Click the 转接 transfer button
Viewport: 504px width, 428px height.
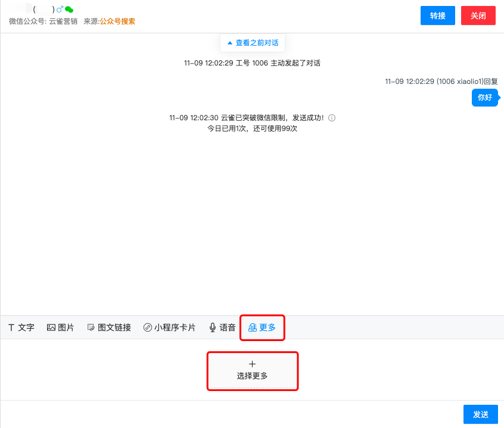437,15
